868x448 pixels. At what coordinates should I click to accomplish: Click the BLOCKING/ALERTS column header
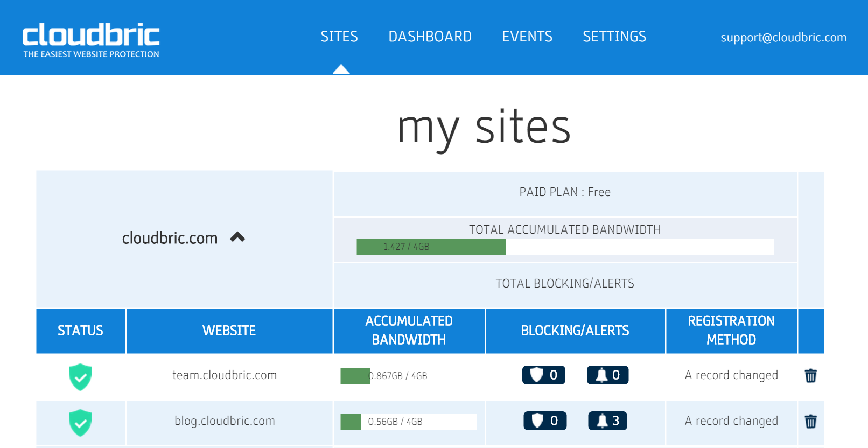[575, 331]
